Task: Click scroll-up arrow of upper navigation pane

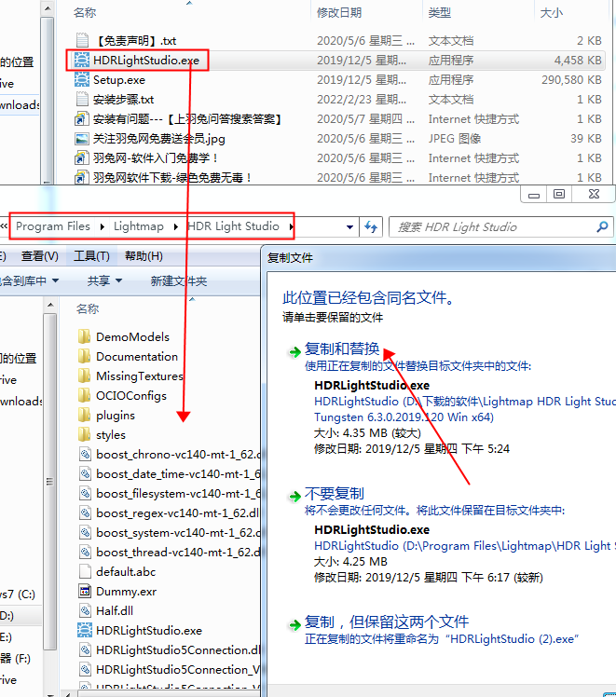Action: [x=48, y=8]
